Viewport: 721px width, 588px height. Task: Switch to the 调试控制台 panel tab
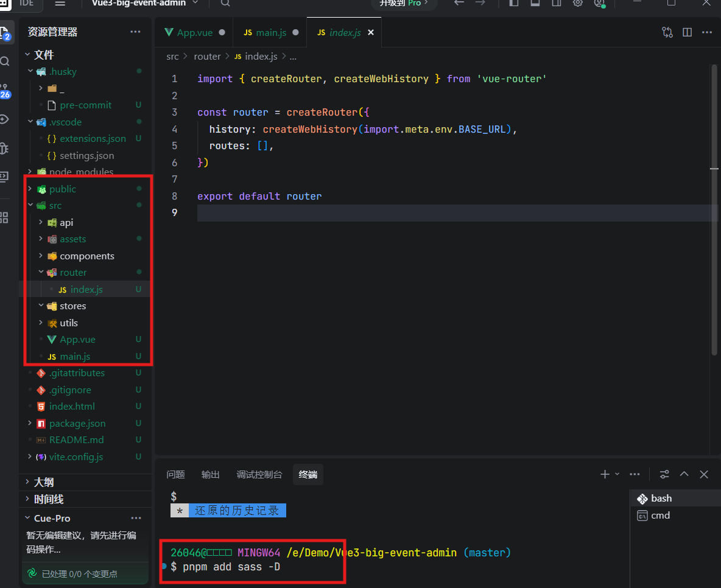[x=259, y=474]
